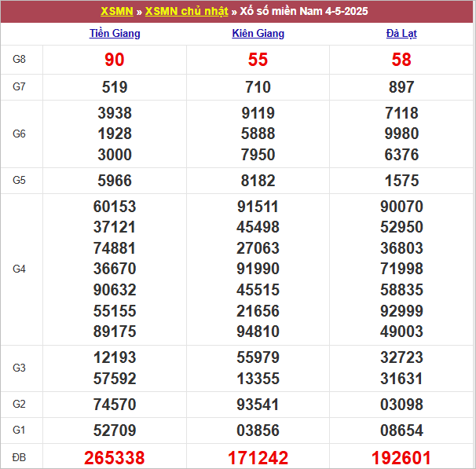The height and width of the screenshot is (469, 476).
Task: Click the red G8 number 55
Action: click(258, 60)
